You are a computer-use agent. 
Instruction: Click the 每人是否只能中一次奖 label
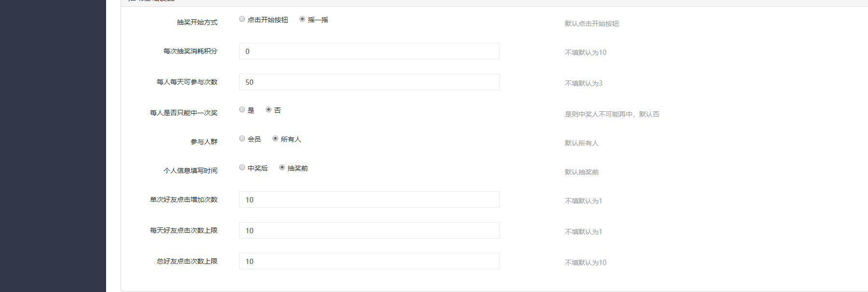pyautogui.click(x=184, y=113)
